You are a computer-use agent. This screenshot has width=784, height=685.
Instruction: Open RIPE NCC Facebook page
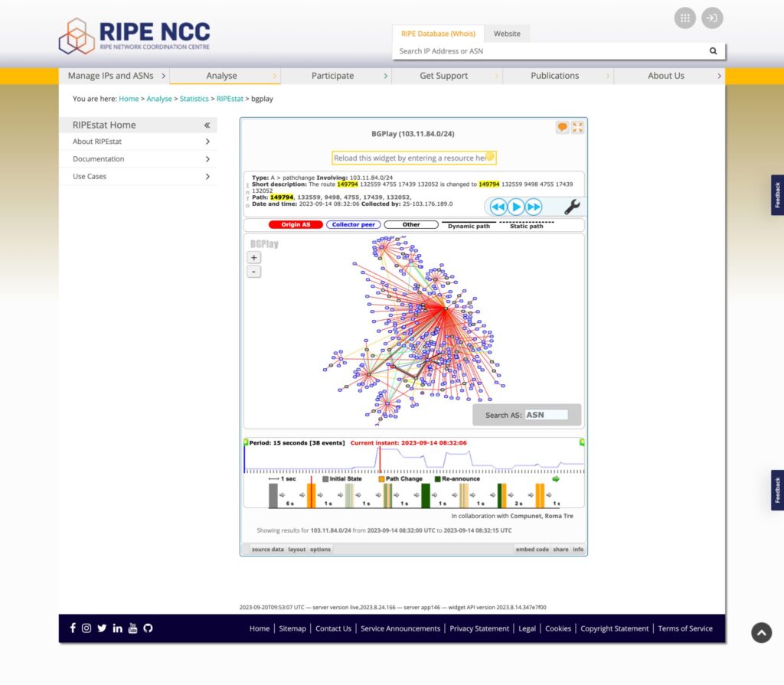73,628
